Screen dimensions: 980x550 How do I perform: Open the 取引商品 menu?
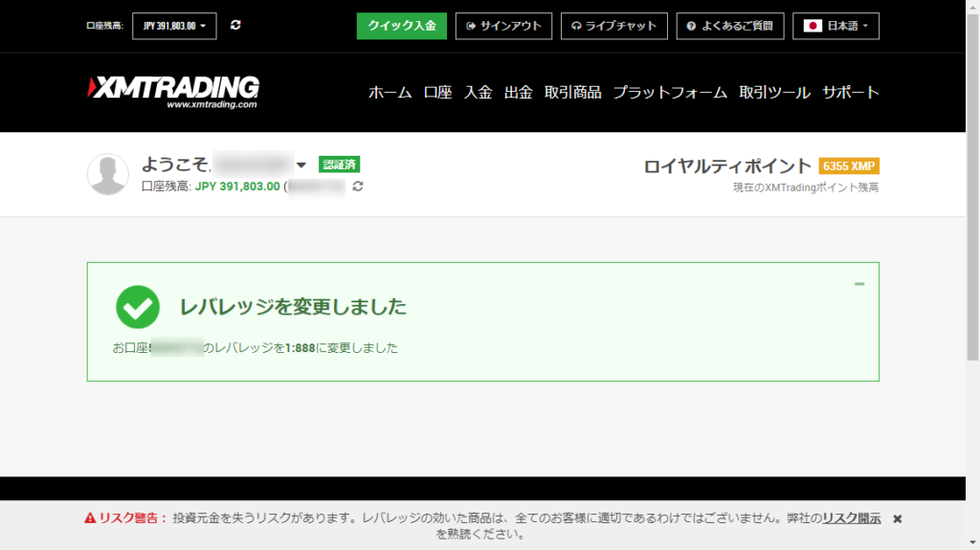[572, 93]
